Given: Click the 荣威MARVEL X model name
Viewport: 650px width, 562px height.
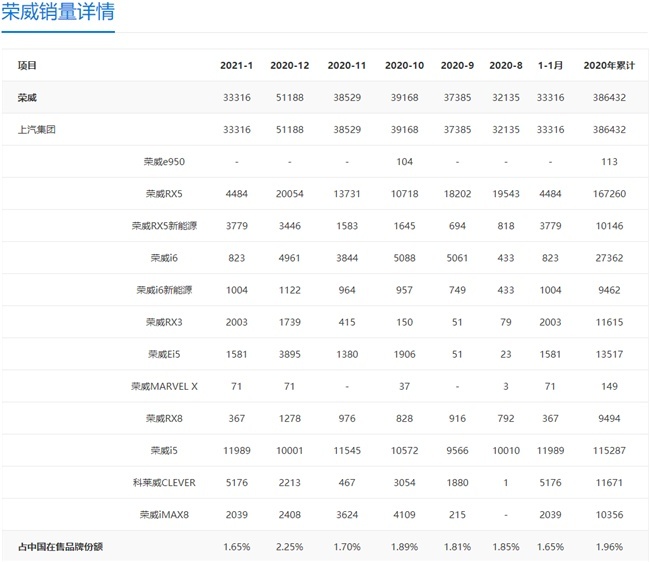Looking at the screenshot, I should [x=164, y=387].
